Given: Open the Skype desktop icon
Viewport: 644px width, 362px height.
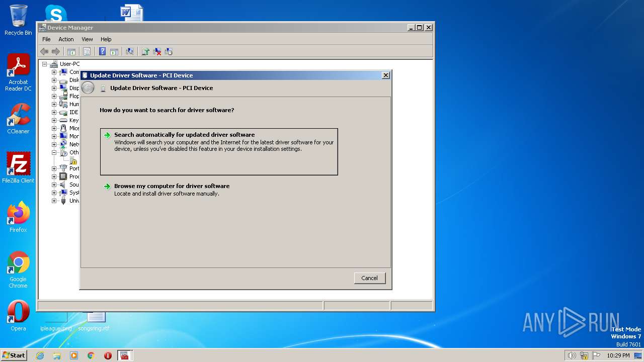Looking at the screenshot, I should click(x=56, y=13).
